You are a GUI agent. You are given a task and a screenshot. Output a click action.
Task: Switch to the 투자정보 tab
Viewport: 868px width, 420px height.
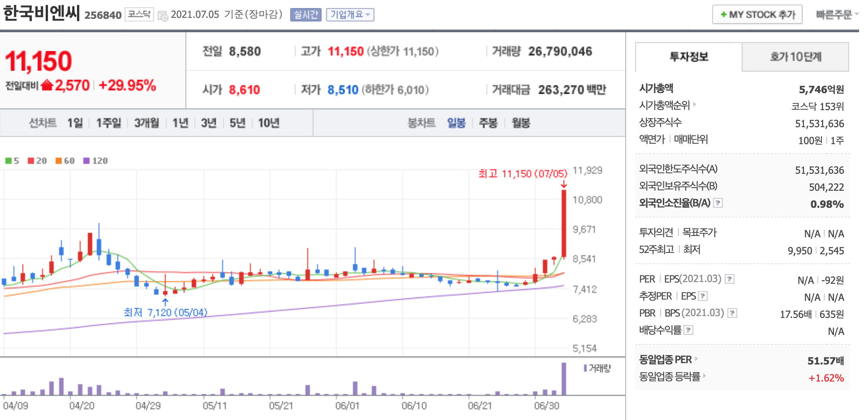(x=689, y=57)
